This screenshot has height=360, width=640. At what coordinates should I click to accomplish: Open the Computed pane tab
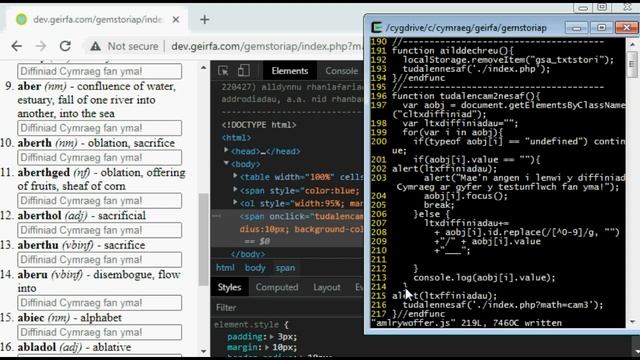pyautogui.click(x=277, y=287)
